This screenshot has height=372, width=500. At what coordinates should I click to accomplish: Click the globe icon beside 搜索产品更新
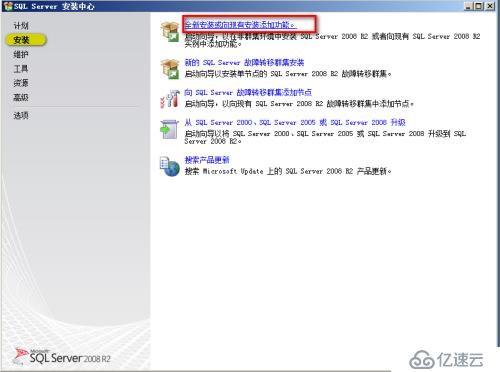coord(170,166)
